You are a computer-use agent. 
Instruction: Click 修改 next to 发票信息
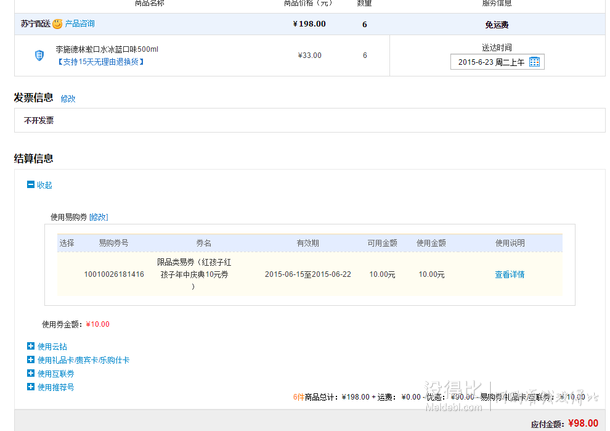pos(68,99)
